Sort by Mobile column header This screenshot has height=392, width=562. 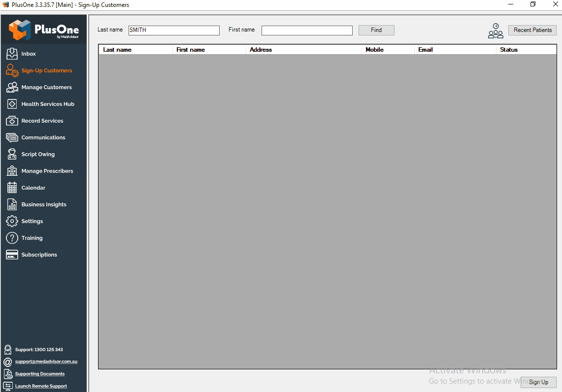(388, 50)
